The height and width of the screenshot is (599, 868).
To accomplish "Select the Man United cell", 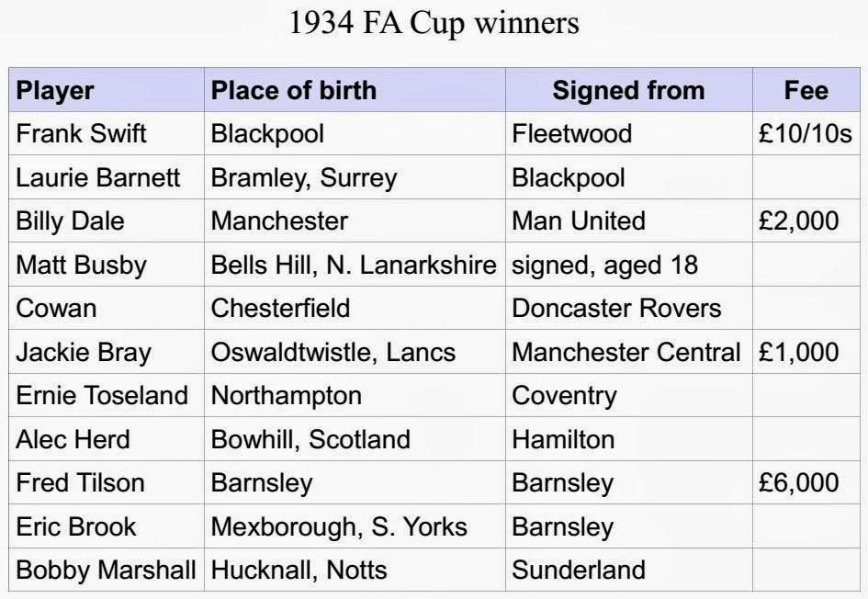I will coord(579,221).
